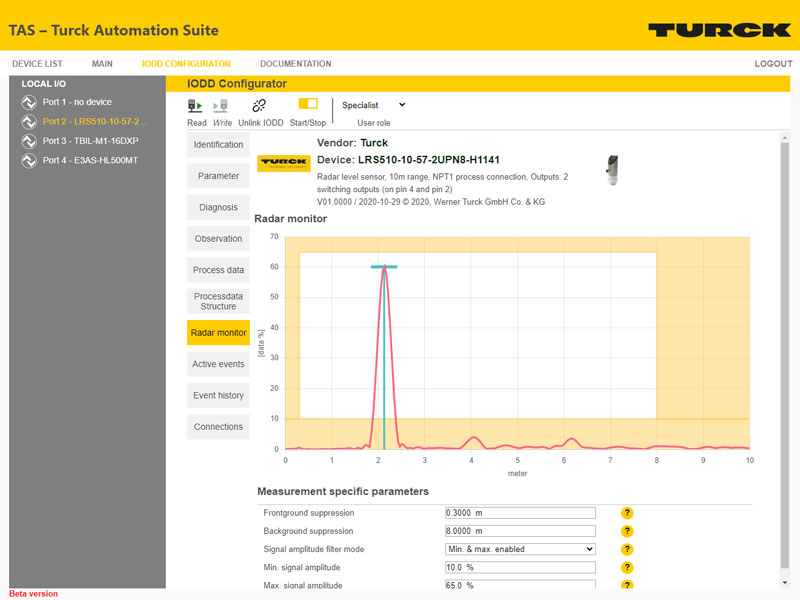Image resolution: width=800 pixels, height=600 pixels.
Task: Click the LOGOUT link
Action: tap(773, 64)
